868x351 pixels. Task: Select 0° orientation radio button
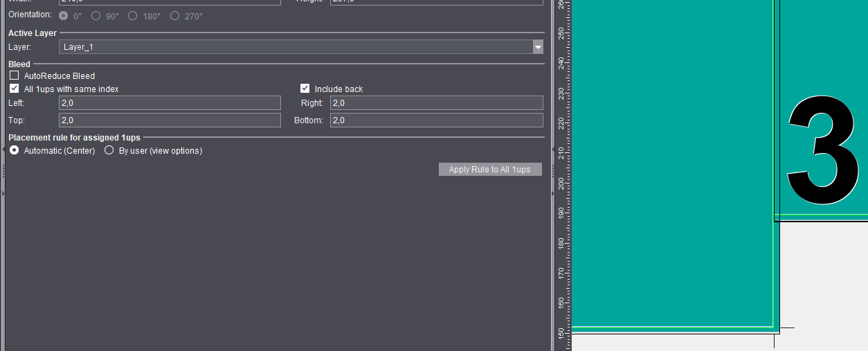(x=64, y=15)
